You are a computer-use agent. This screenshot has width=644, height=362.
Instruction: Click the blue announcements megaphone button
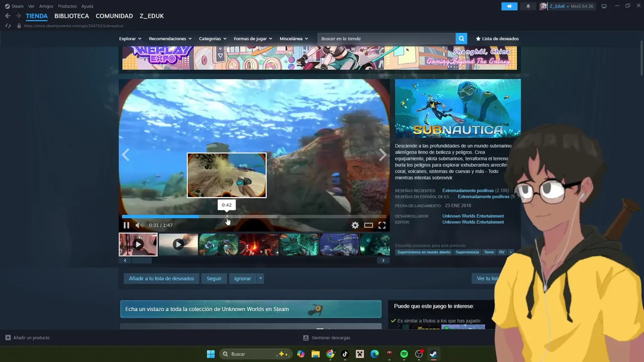pyautogui.click(x=509, y=6)
